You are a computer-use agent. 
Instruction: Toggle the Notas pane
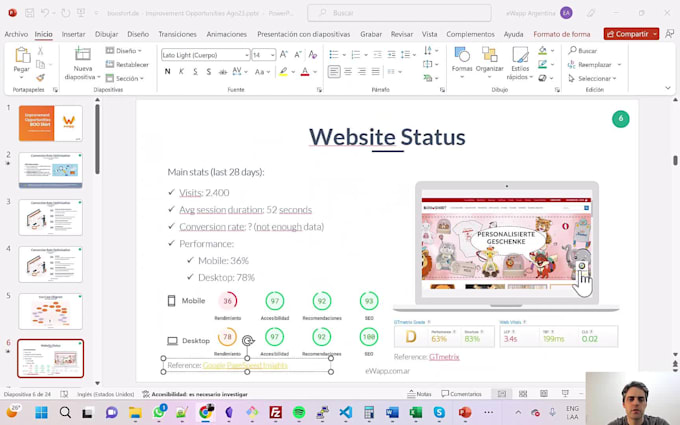click(x=419, y=394)
